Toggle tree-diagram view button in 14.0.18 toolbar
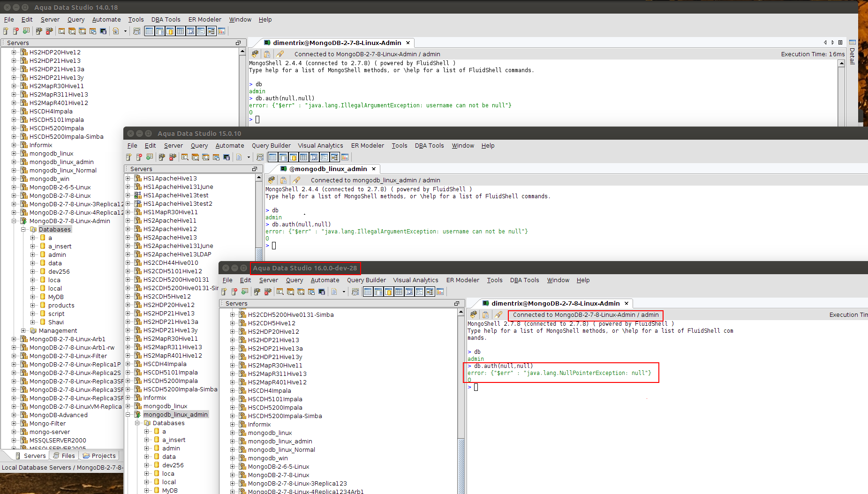Viewport: 868px width, 494px height. (x=211, y=31)
